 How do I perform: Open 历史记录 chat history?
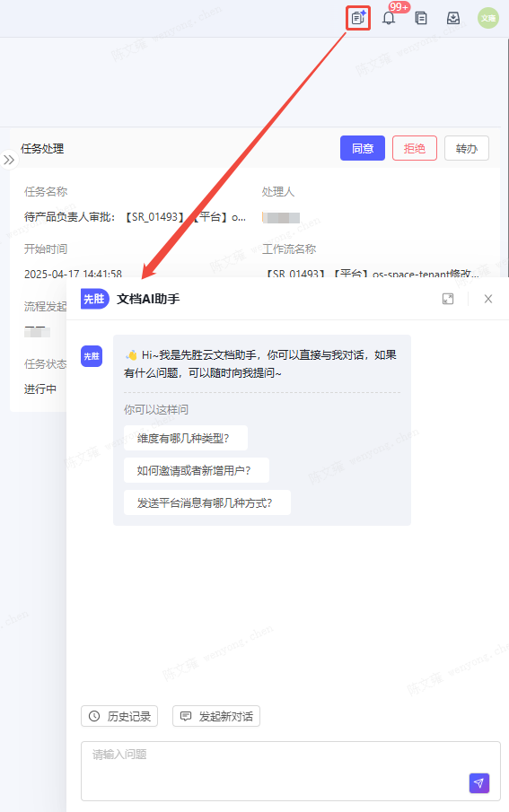pyautogui.click(x=119, y=716)
